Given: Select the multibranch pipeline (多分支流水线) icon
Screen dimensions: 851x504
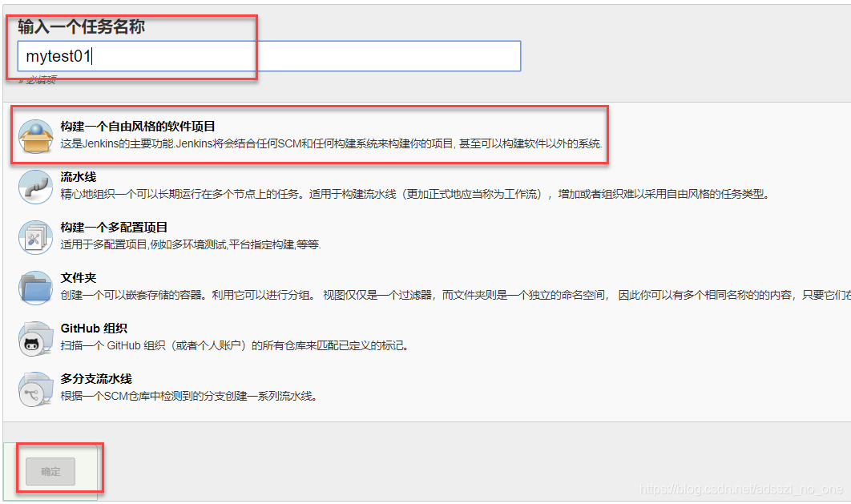Looking at the screenshot, I should coord(36,389).
